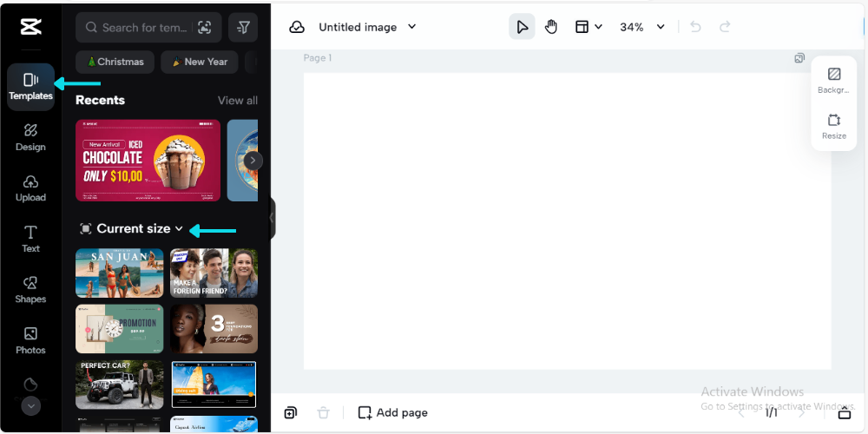Viewport: 868px width, 434px height.
Task: Click the Redo arrow
Action: (725, 27)
